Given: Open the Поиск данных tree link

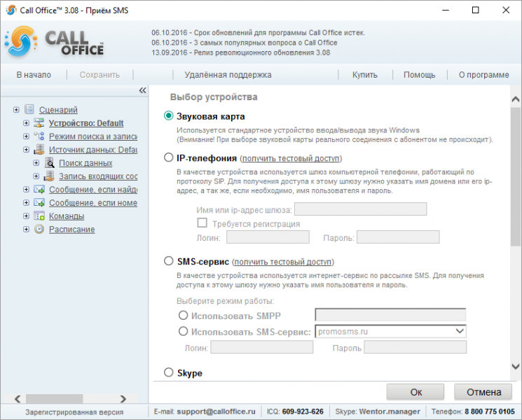Looking at the screenshot, I should pos(85,163).
